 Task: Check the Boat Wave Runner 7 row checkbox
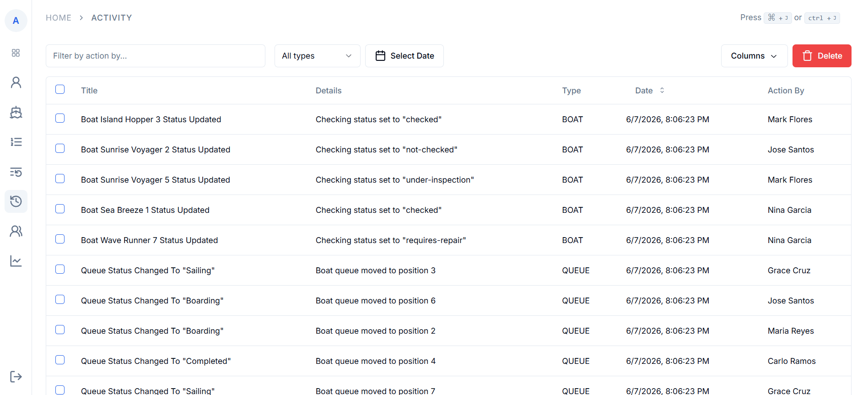tap(60, 239)
